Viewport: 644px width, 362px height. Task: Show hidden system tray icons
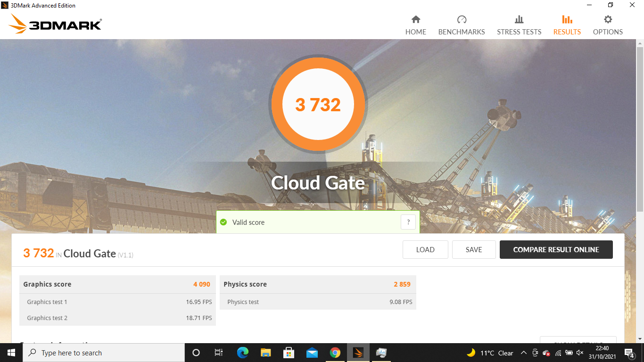(x=523, y=353)
